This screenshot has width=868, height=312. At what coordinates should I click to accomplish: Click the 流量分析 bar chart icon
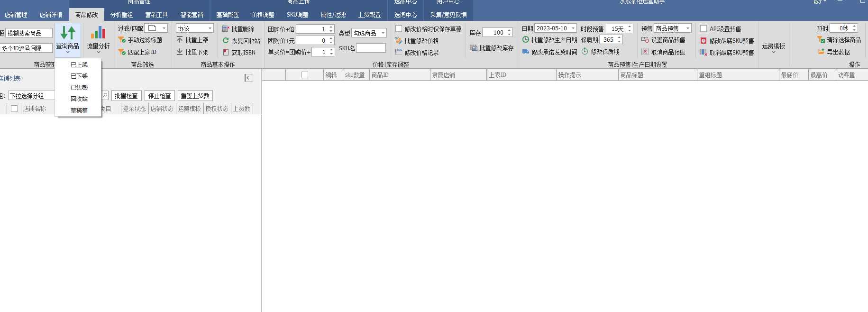click(98, 33)
